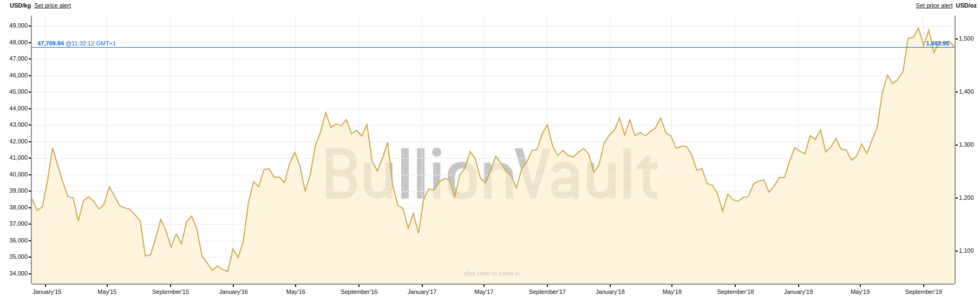Click the May'19 axis label

(860, 292)
